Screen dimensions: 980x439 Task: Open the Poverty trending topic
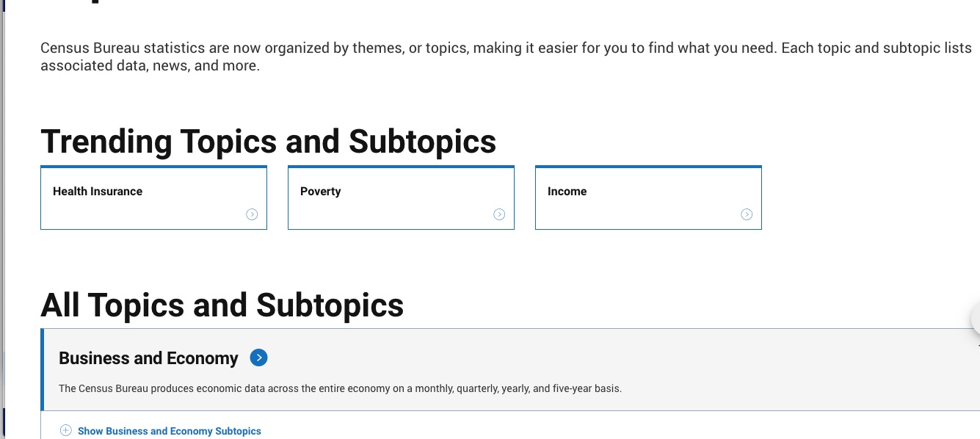click(321, 192)
